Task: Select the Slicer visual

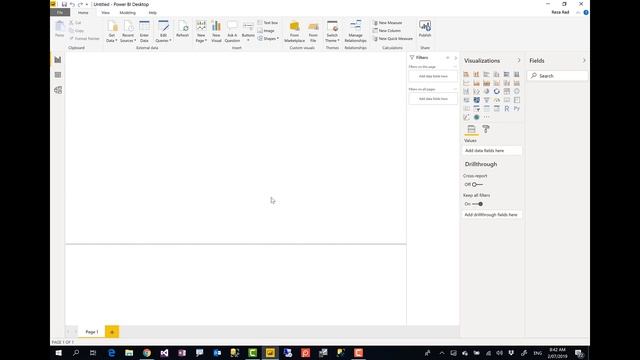Action: pos(476,109)
